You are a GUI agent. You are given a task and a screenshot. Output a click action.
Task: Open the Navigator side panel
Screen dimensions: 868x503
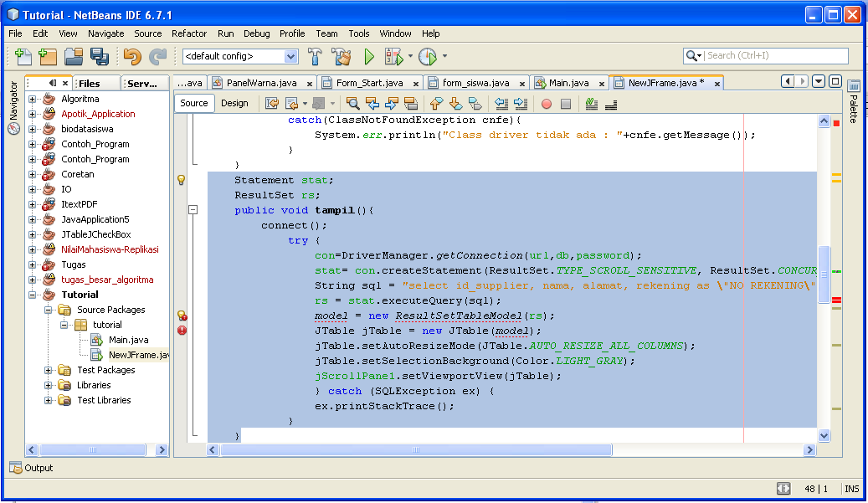point(14,107)
